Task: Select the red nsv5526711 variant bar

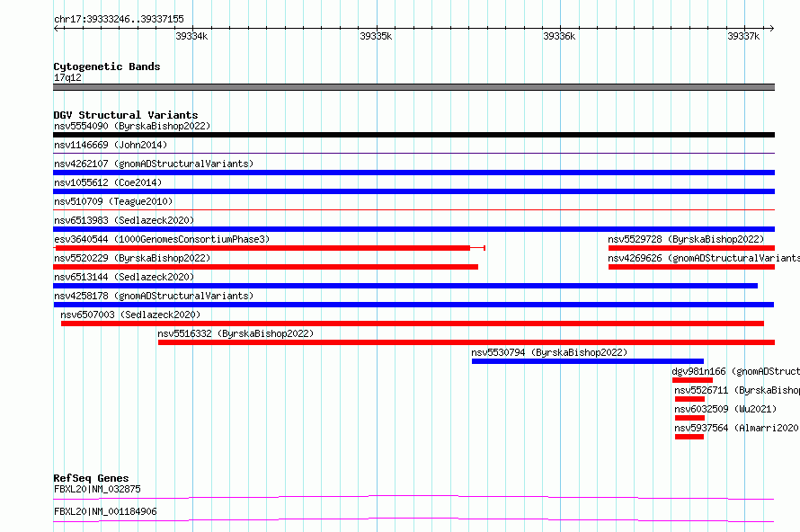Action: point(689,399)
